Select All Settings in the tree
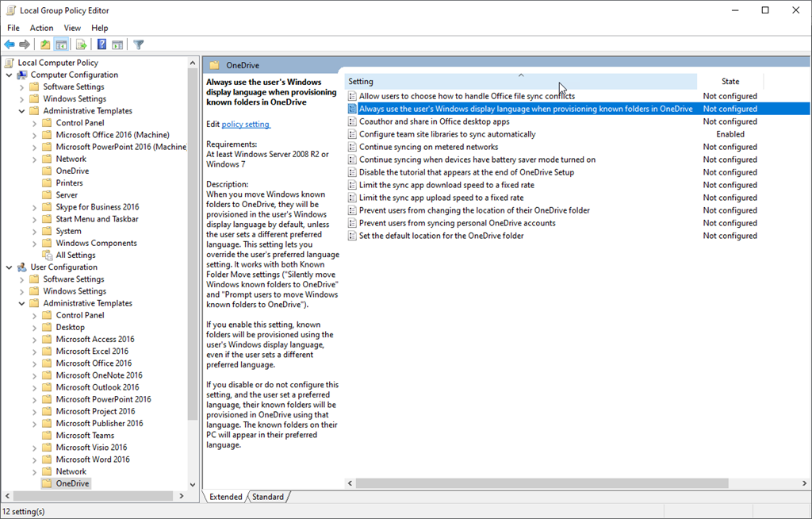812x519 pixels. tap(75, 255)
